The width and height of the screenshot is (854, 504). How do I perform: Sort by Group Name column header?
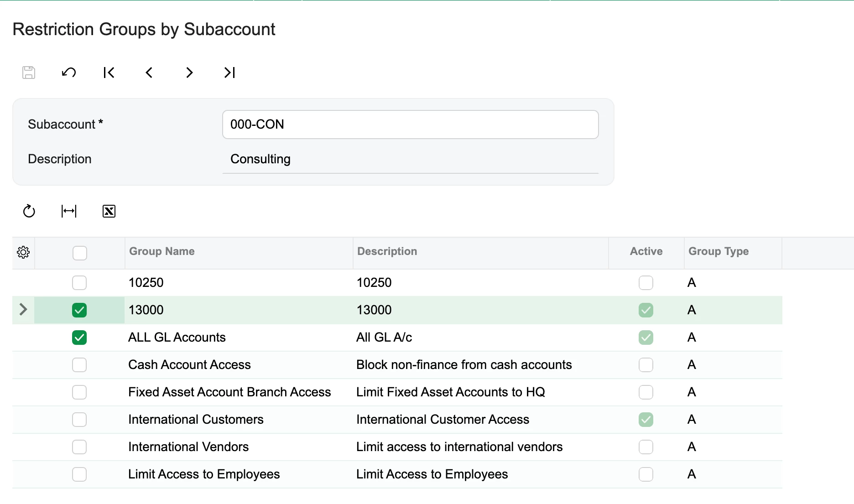coord(162,251)
